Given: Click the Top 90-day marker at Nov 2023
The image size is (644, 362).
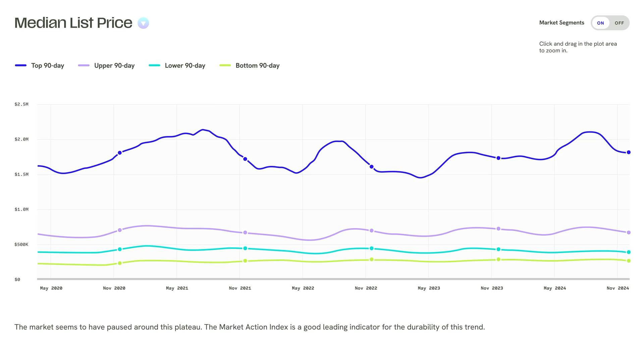Looking at the screenshot, I should click(498, 158).
